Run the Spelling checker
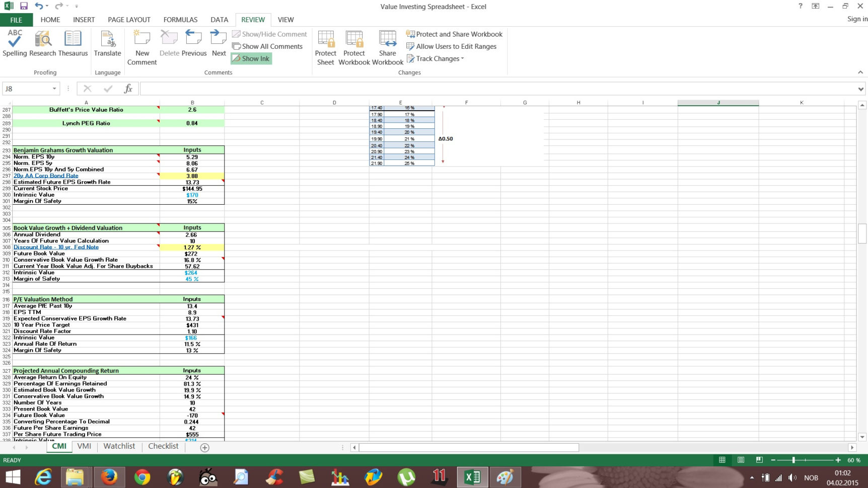This screenshot has width=868, height=488. click(14, 44)
